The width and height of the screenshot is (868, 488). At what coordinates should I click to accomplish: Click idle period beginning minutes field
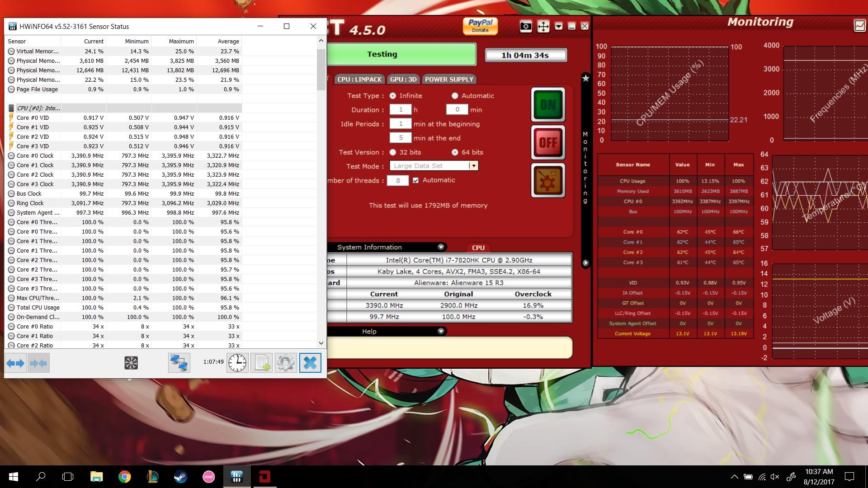tap(401, 124)
